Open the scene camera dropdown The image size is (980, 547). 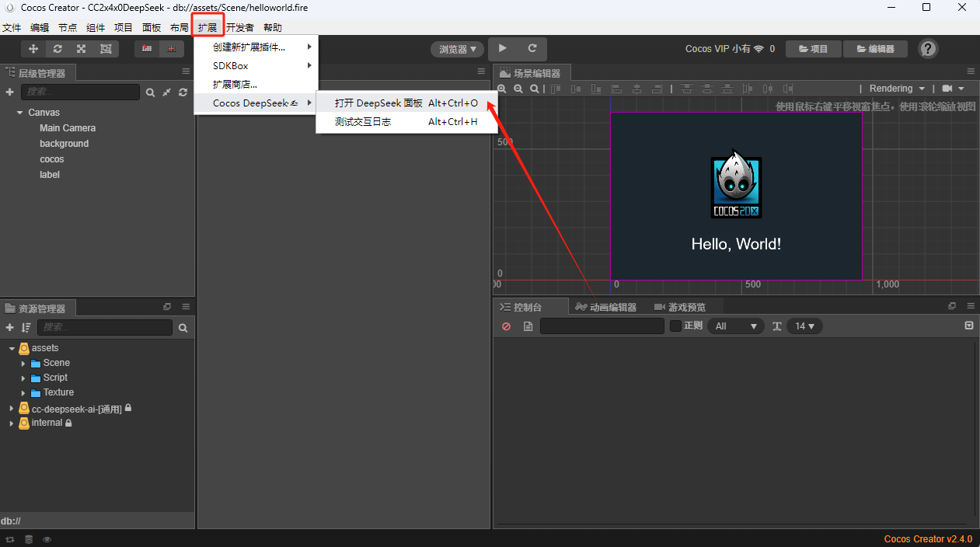tap(953, 89)
